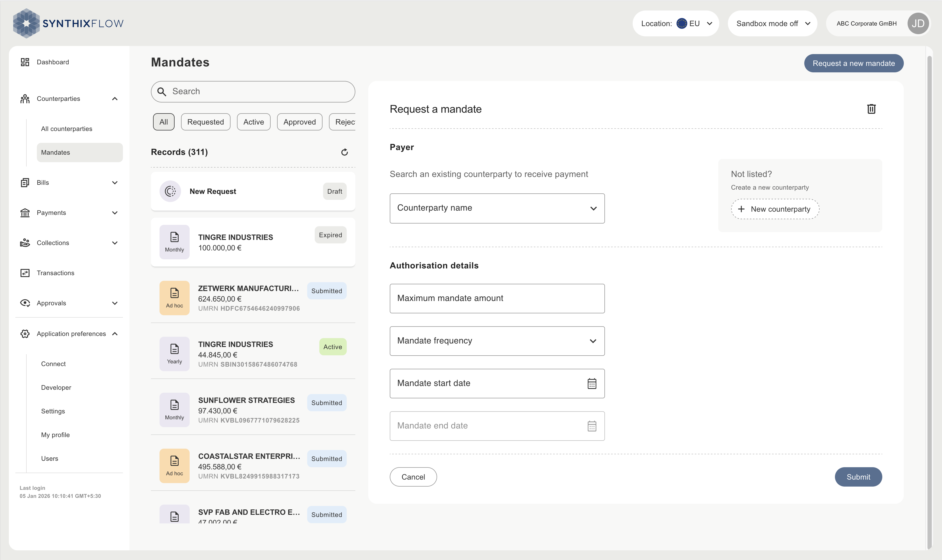Viewport: 942px width, 560px height.
Task: Click the Approvals eye icon
Action: coord(25,303)
